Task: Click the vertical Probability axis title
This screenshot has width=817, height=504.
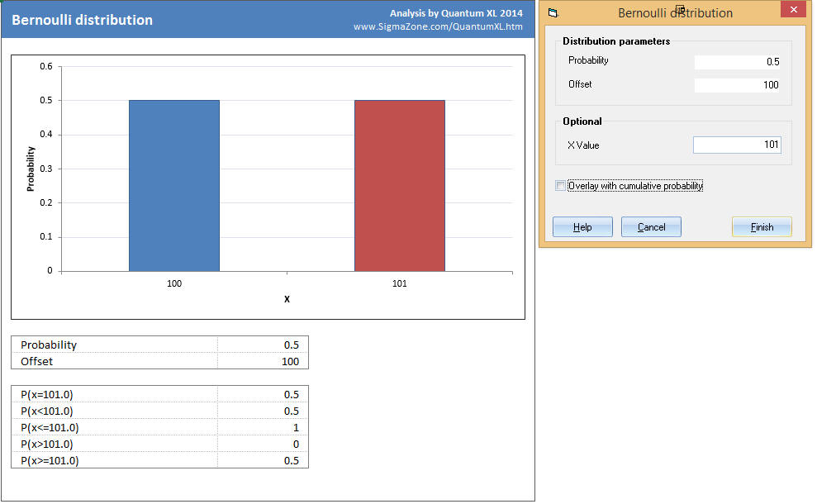Action: tap(31, 169)
